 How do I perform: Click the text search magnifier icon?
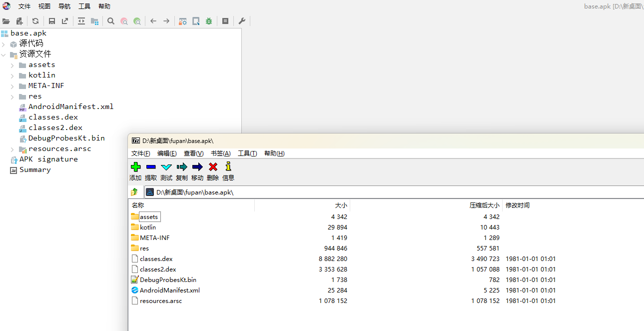click(x=111, y=21)
